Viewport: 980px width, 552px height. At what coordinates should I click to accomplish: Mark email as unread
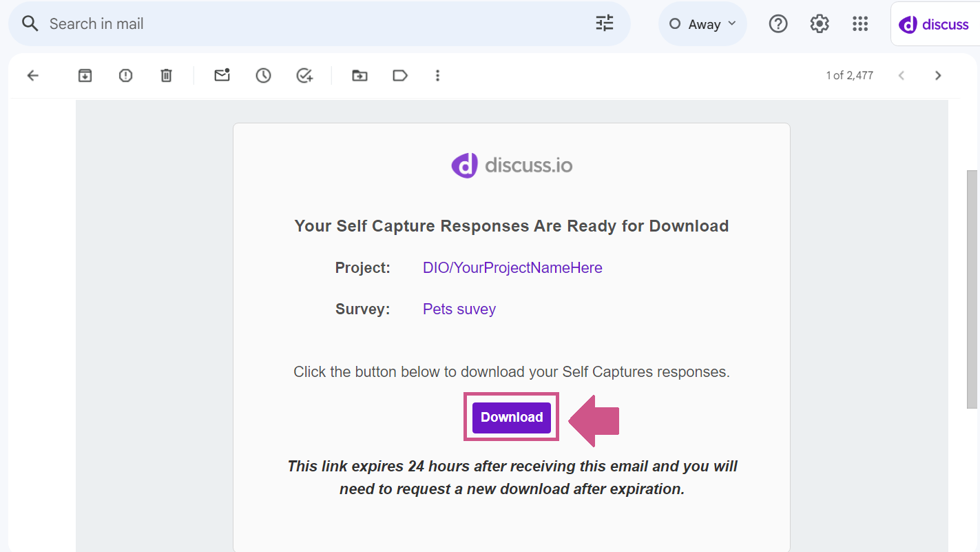pos(222,75)
